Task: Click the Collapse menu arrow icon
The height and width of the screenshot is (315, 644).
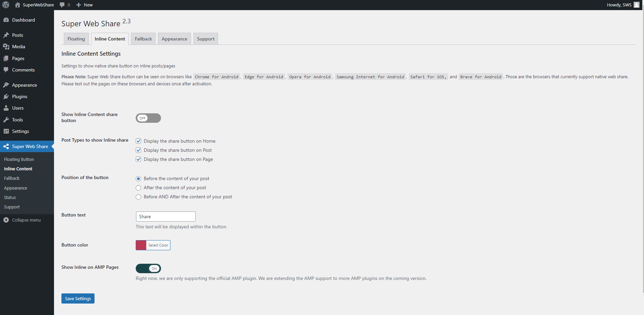Action: (6, 220)
